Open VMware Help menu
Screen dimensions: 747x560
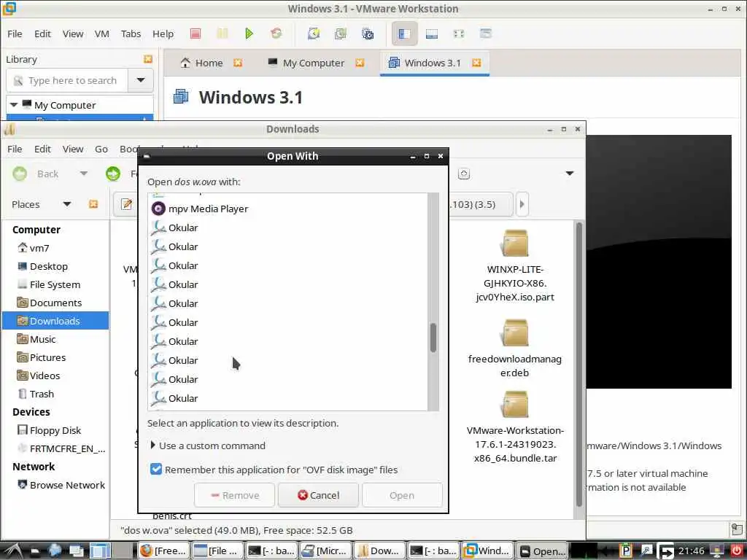point(163,34)
